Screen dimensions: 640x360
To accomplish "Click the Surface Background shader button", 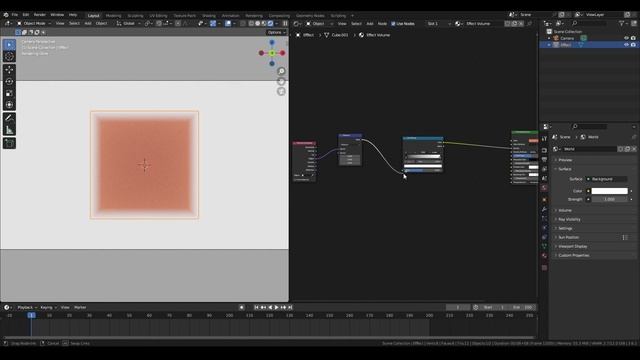I will point(606,179).
